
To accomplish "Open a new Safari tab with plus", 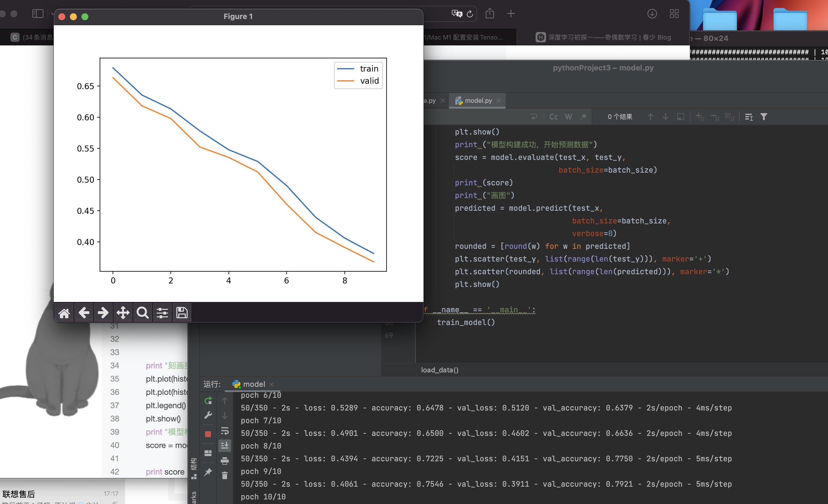I will tap(511, 14).
